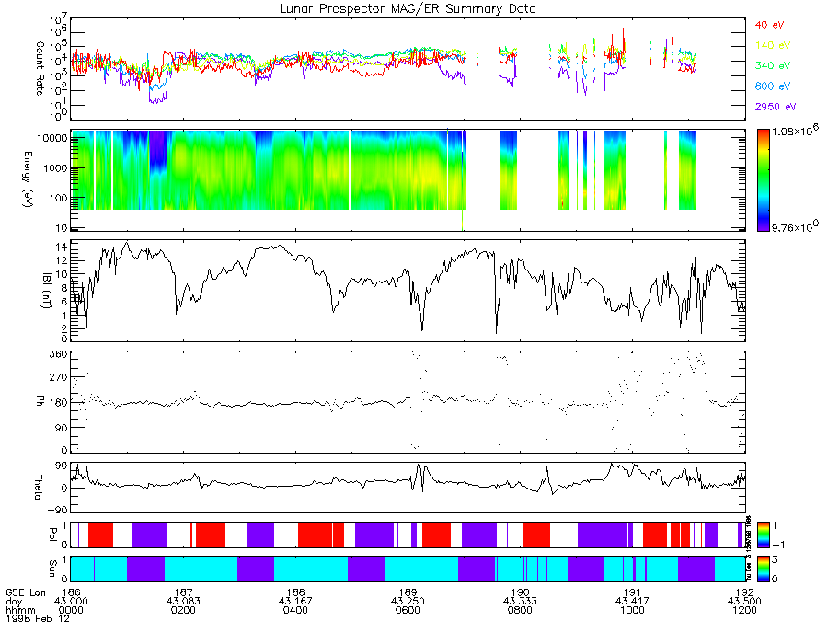
Task: Click the Theta axis tick "-90"
Action: pos(56,510)
